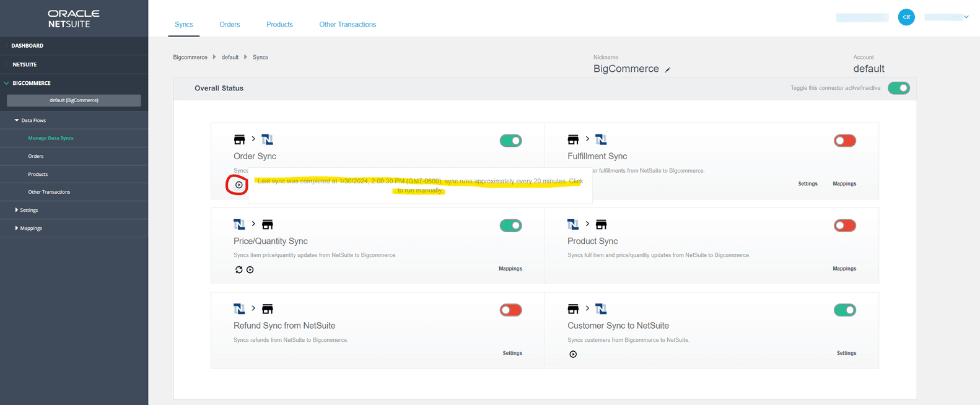Switch to the Other Transactions tab
The image size is (980, 405).
pyautogui.click(x=348, y=25)
